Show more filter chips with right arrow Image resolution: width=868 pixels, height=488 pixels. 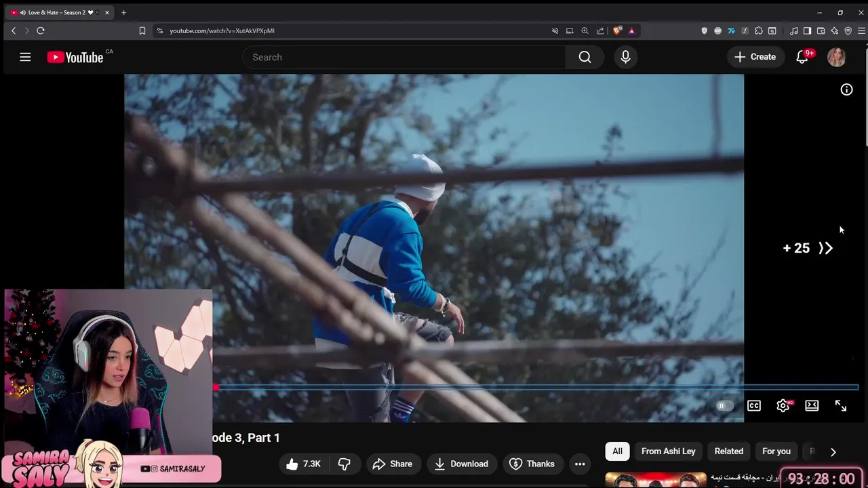click(x=833, y=451)
